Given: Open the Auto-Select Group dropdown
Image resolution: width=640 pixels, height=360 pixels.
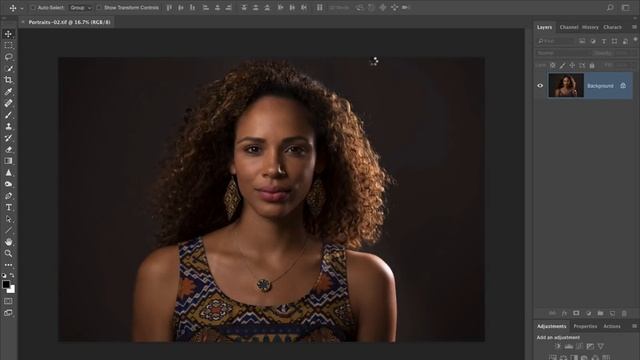Looking at the screenshot, I should point(80,7).
